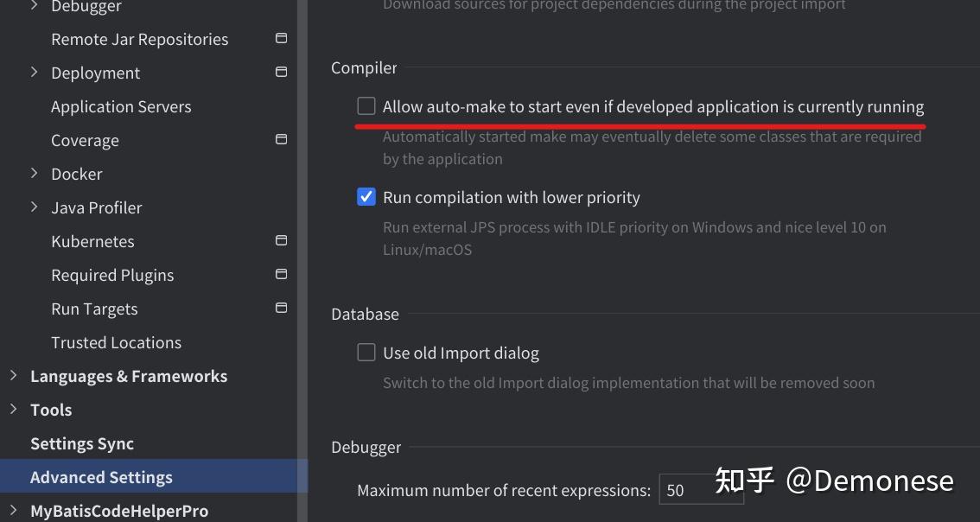Disable run compilation with lower priority
The height and width of the screenshot is (522, 980).
(366, 196)
